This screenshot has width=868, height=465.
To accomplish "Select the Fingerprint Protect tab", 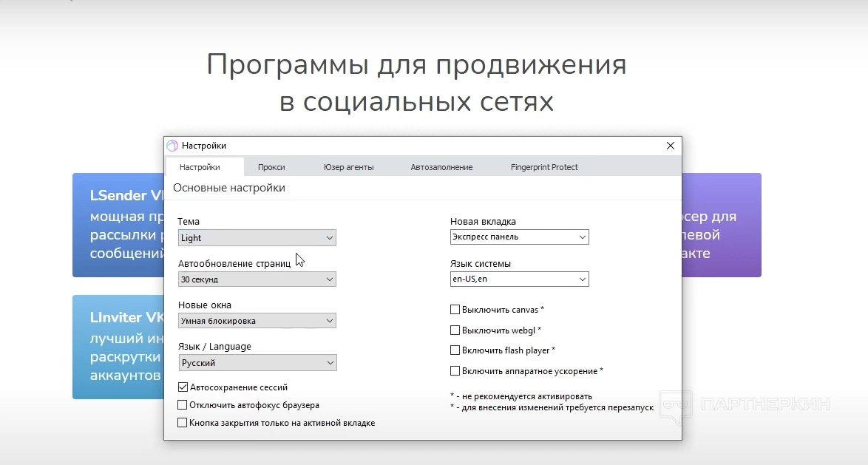I will [x=544, y=167].
